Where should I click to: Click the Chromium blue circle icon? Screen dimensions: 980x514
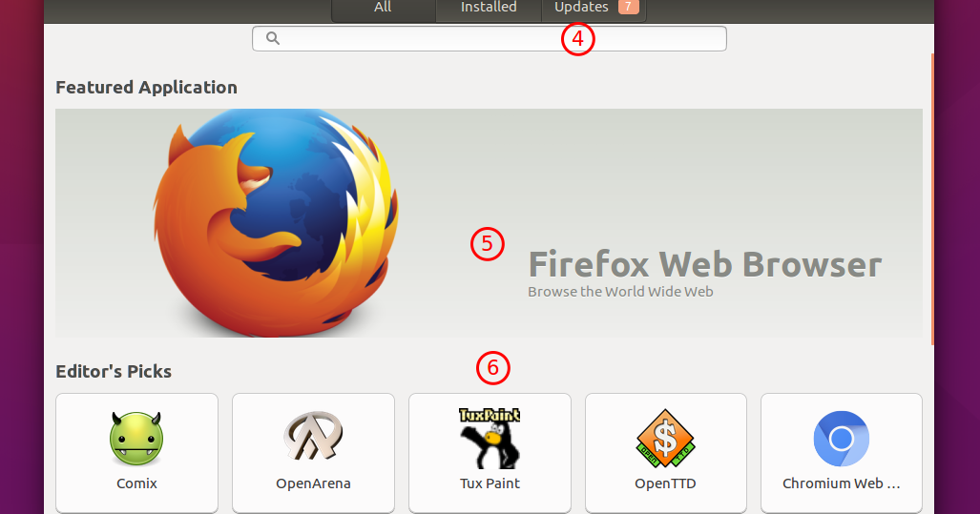pos(842,439)
